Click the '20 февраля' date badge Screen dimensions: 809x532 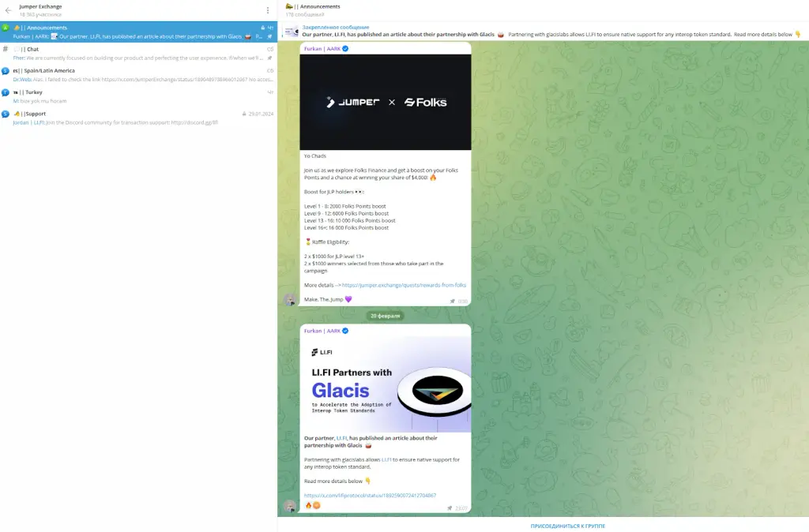pyautogui.click(x=386, y=316)
